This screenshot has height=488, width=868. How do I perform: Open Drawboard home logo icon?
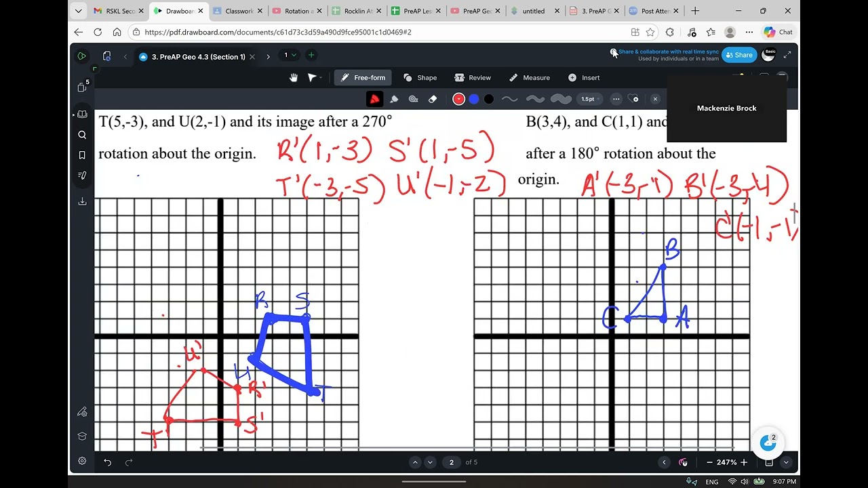81,56
